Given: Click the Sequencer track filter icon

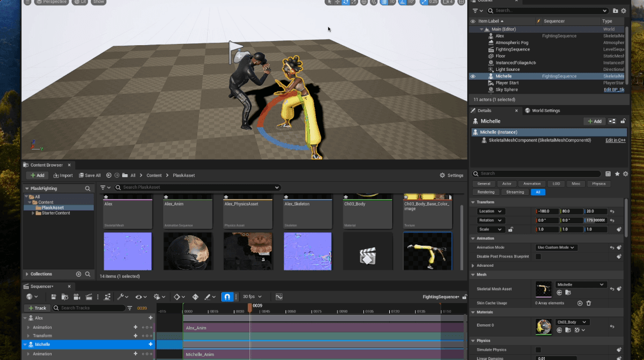Looking at the screenshot, I should point(130,308).
